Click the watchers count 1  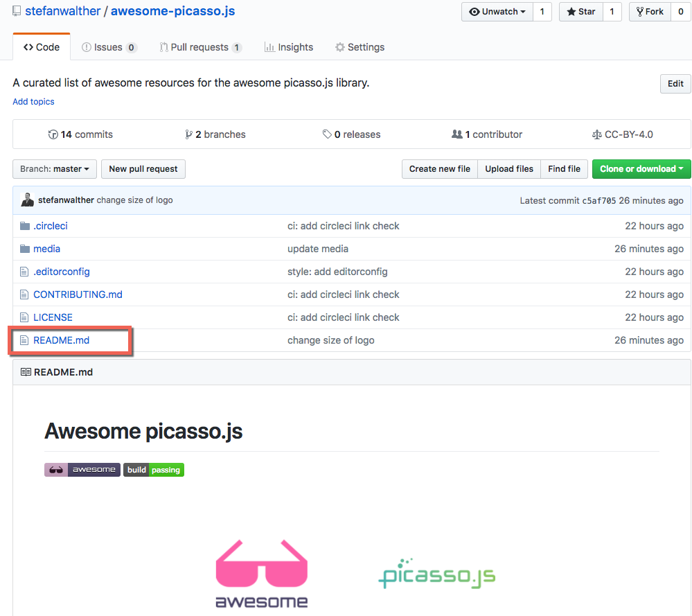point(542,12)
